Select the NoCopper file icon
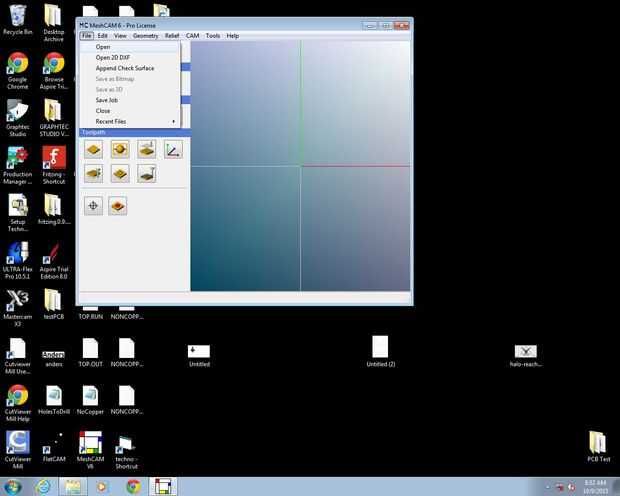 [x=90, y=399]
